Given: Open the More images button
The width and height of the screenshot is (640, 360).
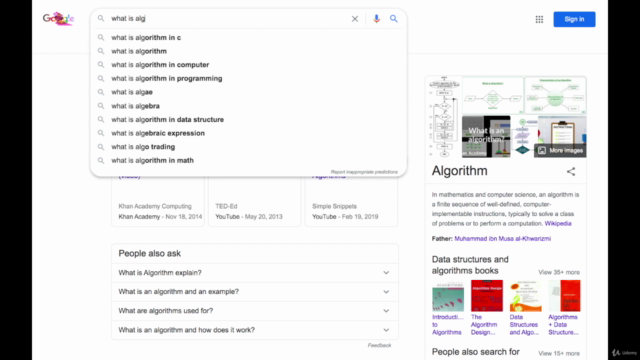Looking at the screenshot, I should click(560, 150).
